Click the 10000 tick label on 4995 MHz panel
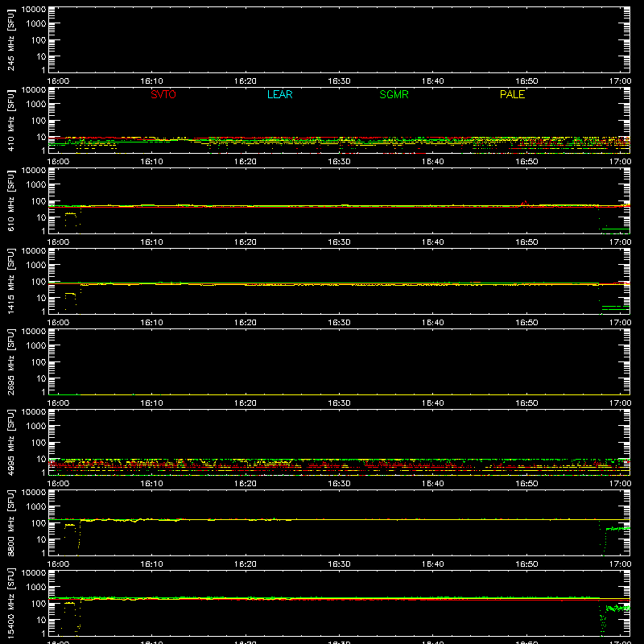 coord(34,412)
